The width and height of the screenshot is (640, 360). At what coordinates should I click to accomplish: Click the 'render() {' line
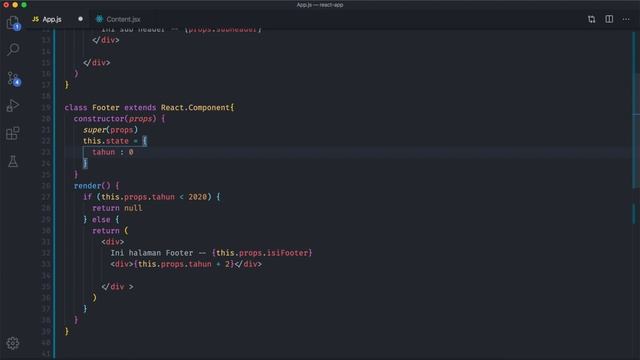pyautogui.click(x=97, y=186)
